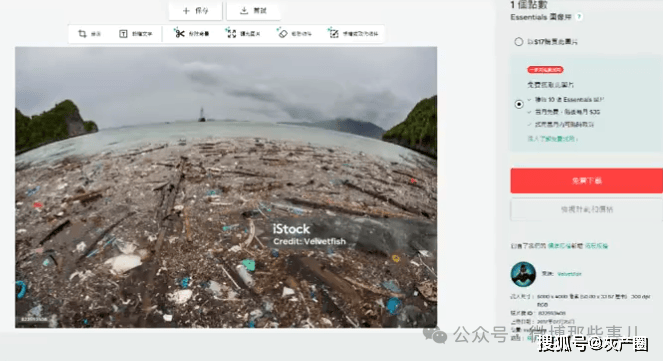Select the $17 single purchase radio option
Image resolution: width=663 pixels, height=361 pixels.
518,41
